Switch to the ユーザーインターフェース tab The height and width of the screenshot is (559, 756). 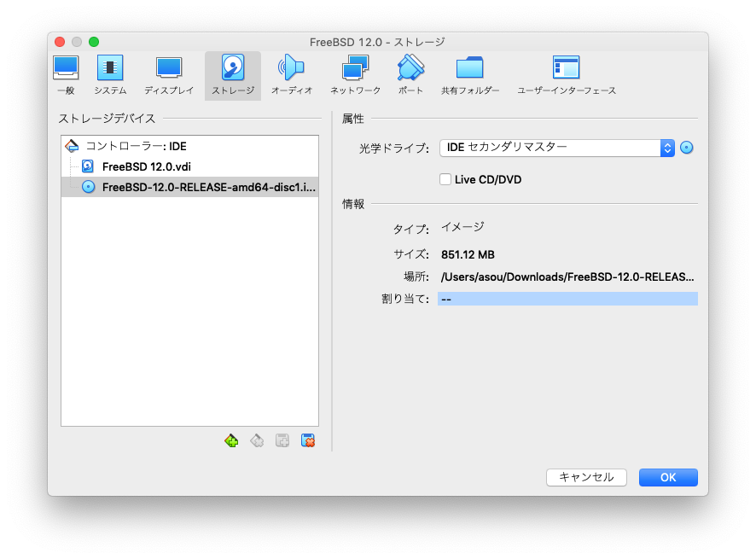coord(566,74)
